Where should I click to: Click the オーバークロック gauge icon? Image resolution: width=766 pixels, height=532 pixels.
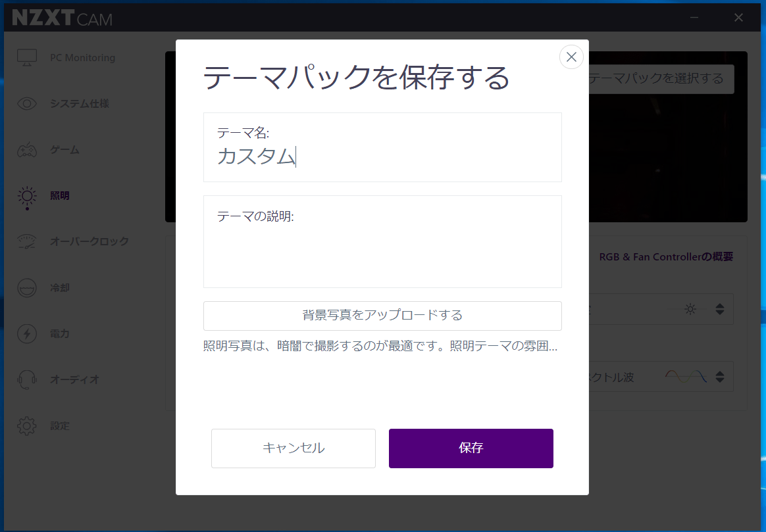[27, 241]
